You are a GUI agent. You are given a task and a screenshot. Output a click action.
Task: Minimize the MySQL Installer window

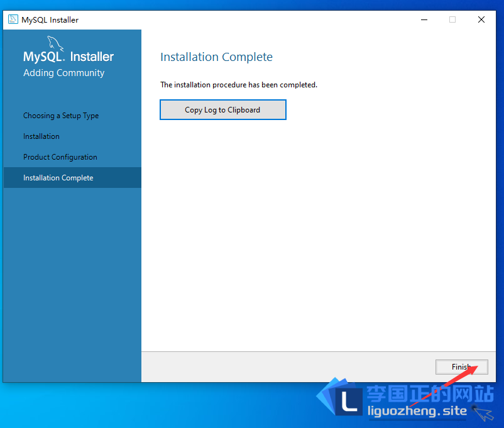click(424, 19)
